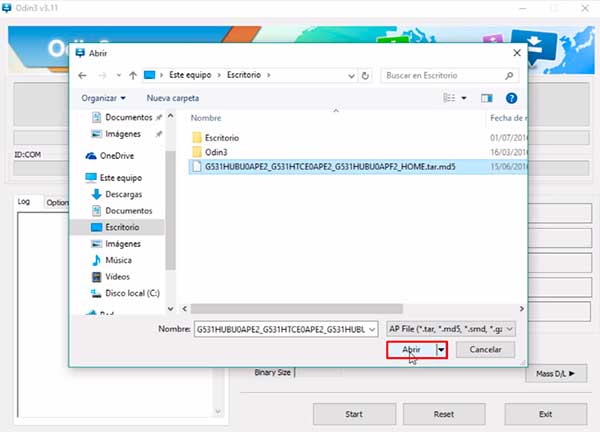600x432 pixels.
Task: Expand the address bar history dropdown
Action: (351, 76)
